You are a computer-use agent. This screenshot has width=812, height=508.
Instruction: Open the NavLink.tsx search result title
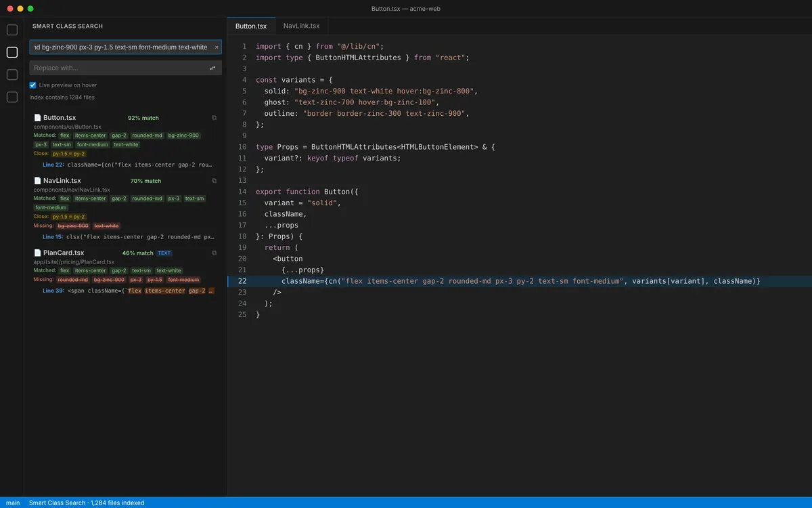click(x=62, y=181)
